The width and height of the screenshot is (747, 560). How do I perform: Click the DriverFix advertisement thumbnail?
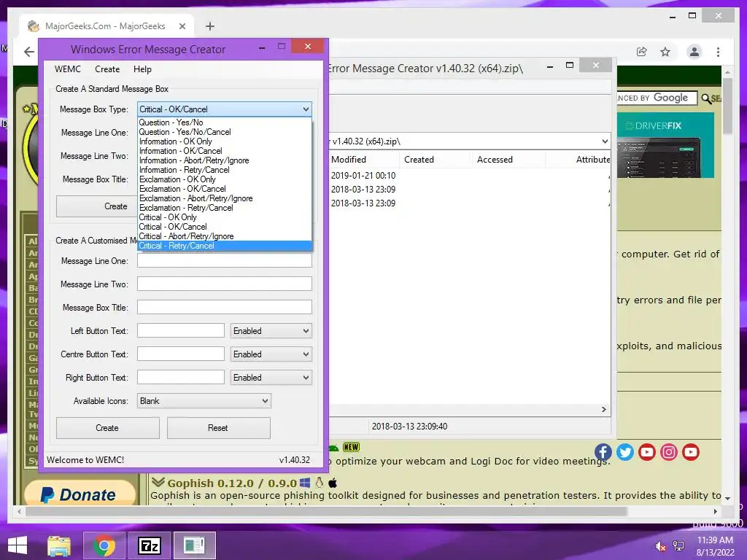665,145
